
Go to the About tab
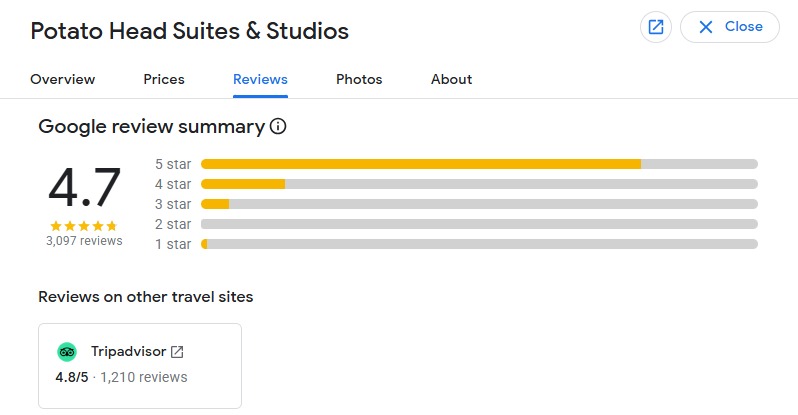click(x=451, y=79)
